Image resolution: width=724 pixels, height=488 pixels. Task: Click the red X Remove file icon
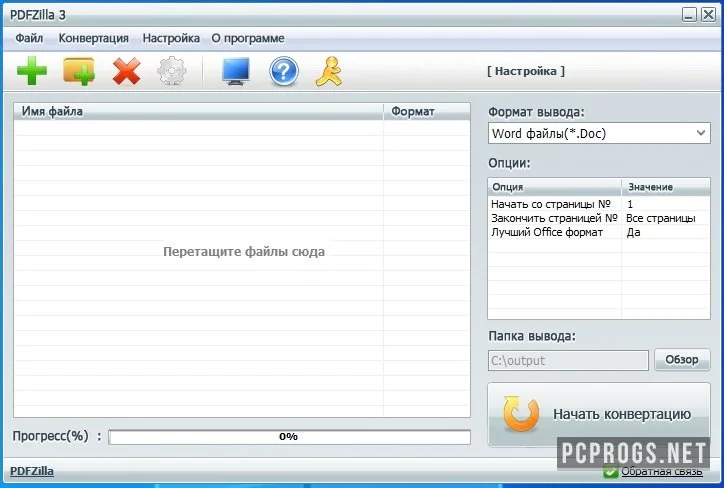click(126, 71)
